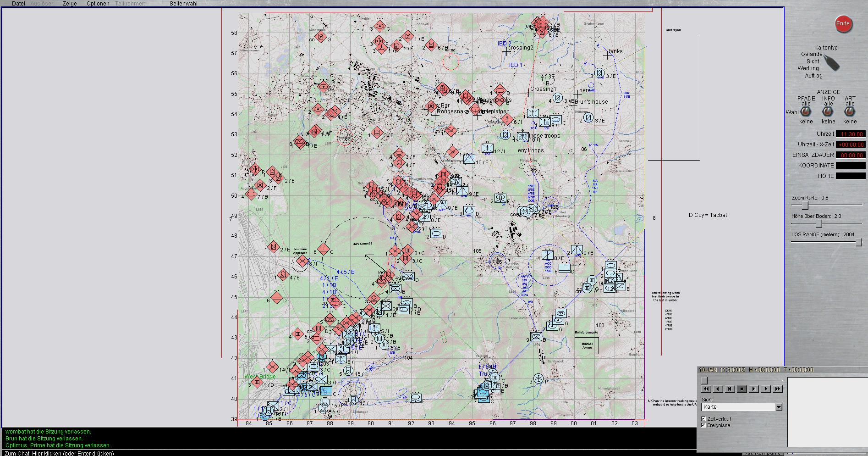
Task: Open the Datei menu
Action: (18, 4)
